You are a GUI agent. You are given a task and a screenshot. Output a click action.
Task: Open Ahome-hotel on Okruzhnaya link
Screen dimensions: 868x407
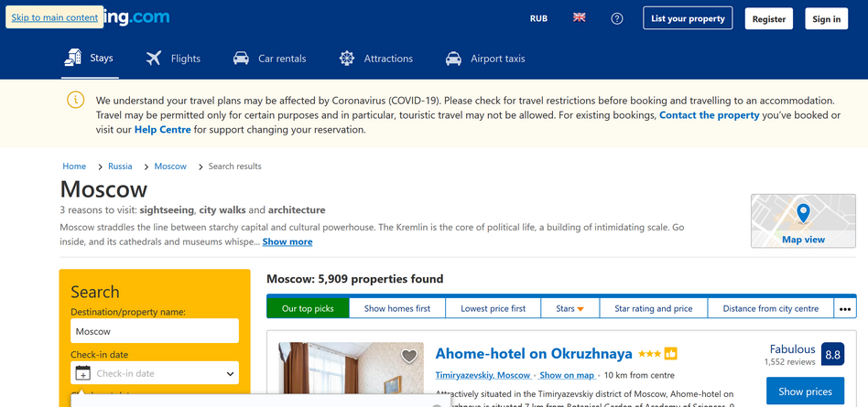click(x=534, y=353)
